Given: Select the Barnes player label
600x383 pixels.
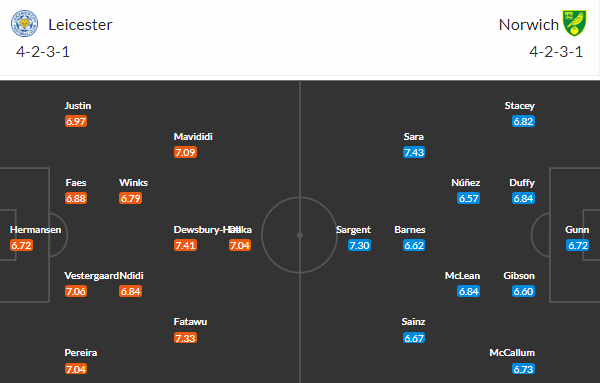Looking at the screenshot, I should [x=409, y=230].
